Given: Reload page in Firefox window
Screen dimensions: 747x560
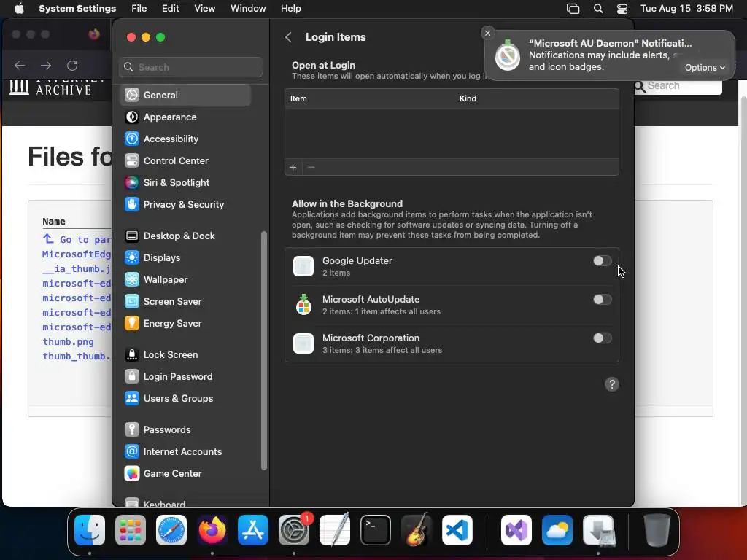Looking at the screenshot, I should click(x=72, y=65).
